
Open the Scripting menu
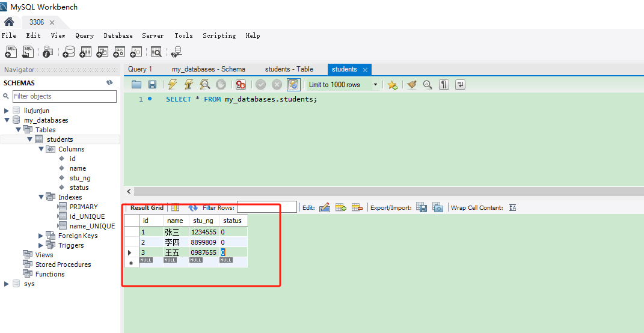[219, 35]
